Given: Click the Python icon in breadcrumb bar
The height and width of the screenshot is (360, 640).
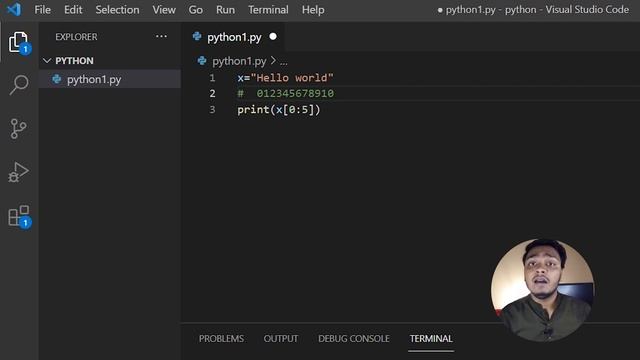Looking at the screenshot, I should 202,61.
